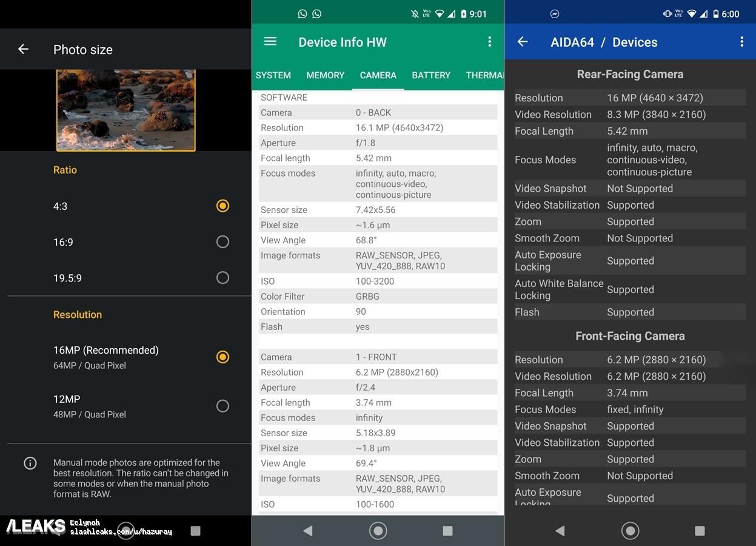Select the CAMERA tab
Image resolution: width=756 pixels, height=546 pixels.
pyautogui.click(x=378, y=75)
